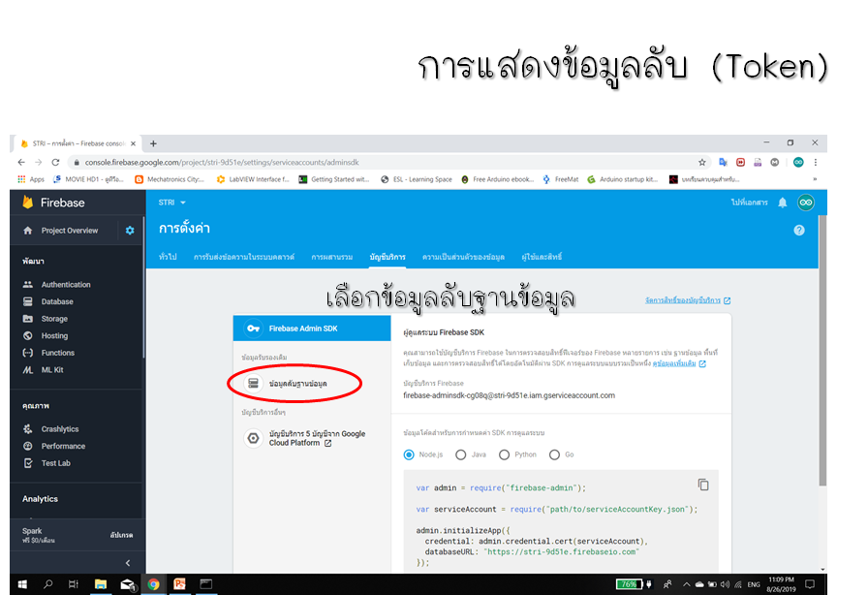
Task: Go back in browser history
Action: pyautogui.click(x=21, y=163)
